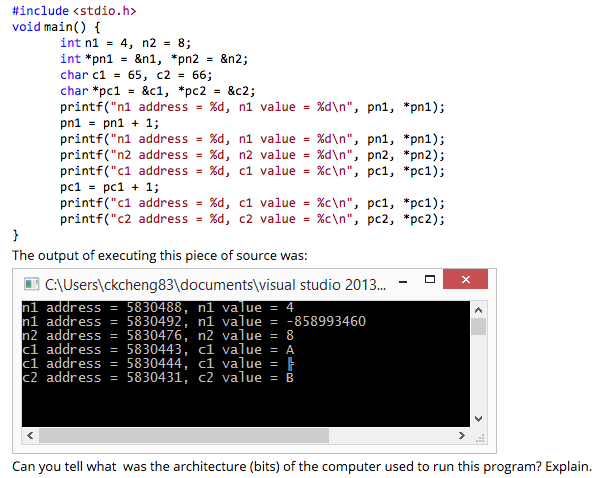Screen dimensions: 597x478
Task: Click output line 'n1 value = 4'
Action: coord(246,307)
